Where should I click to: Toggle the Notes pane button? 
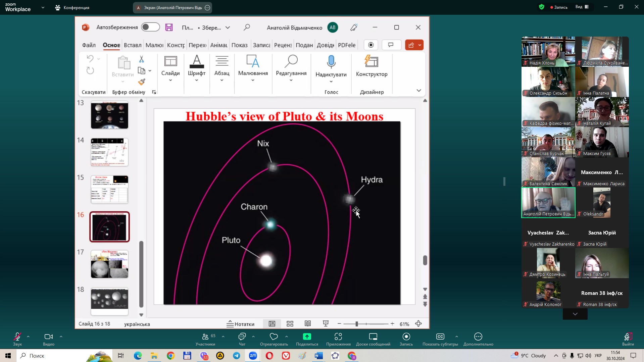[240, 324]
